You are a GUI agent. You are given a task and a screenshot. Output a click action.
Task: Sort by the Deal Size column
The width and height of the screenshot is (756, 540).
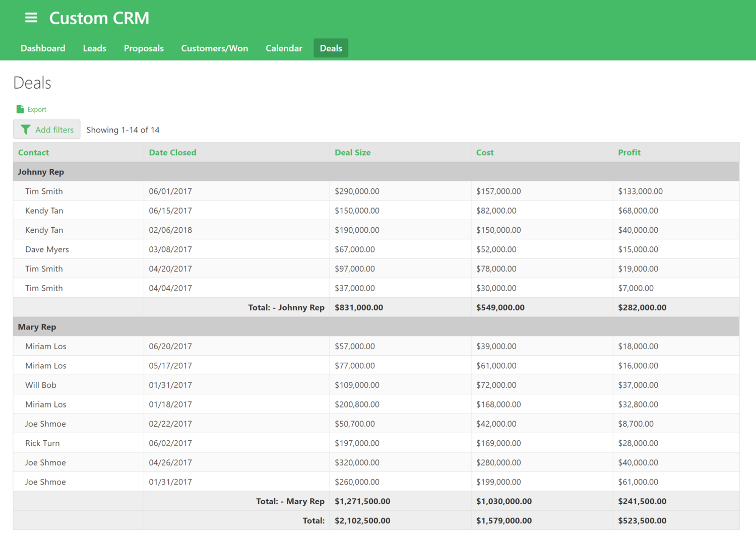coord(353,152)
